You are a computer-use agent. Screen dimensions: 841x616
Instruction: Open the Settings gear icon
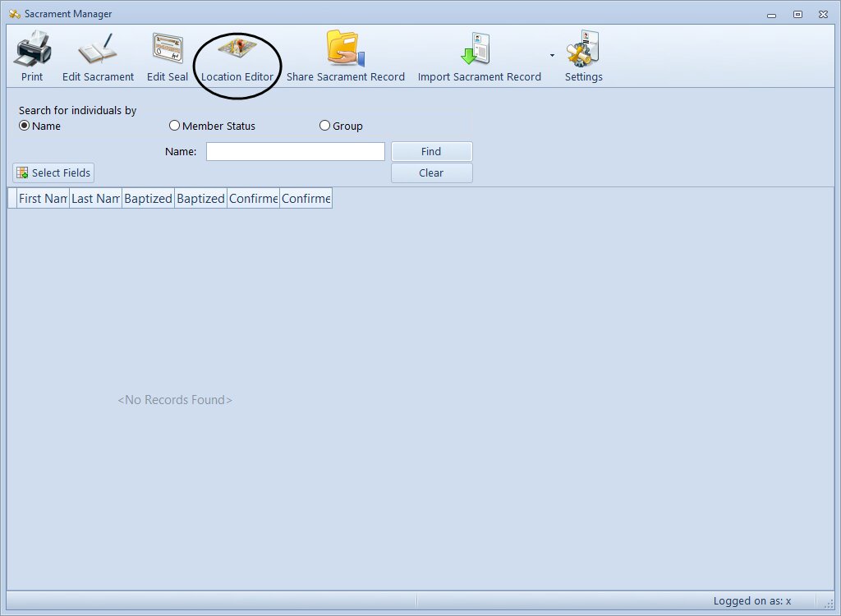(x=584, y=48)
